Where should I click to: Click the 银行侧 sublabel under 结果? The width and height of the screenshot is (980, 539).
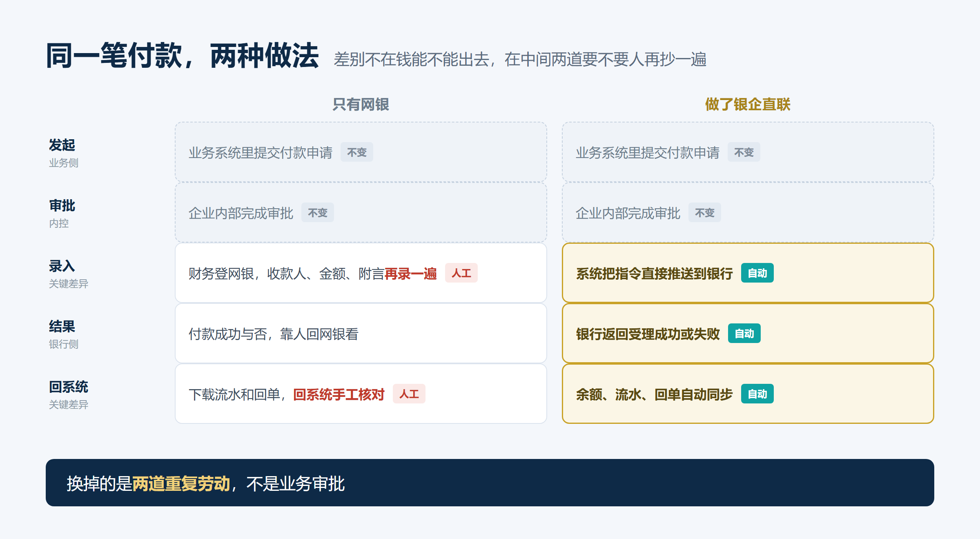click(64, 344)
